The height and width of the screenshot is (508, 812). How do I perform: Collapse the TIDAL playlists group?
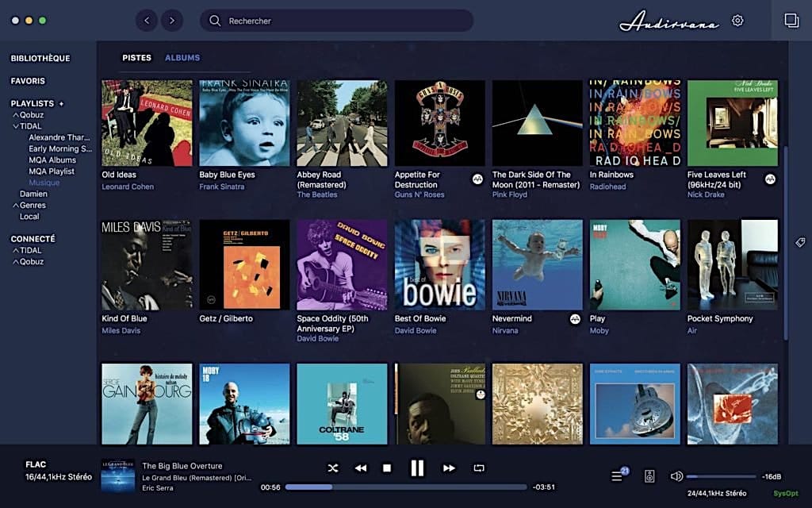click(17, 125)
